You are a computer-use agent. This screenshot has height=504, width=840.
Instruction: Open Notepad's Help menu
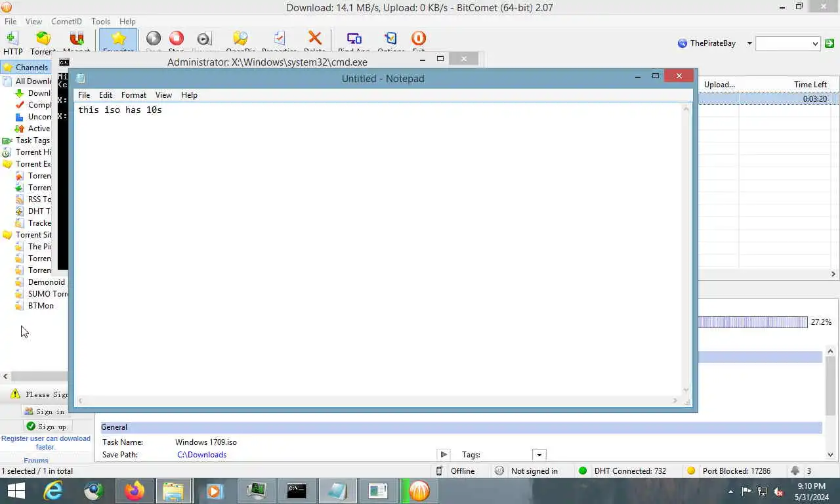[189, 95]
